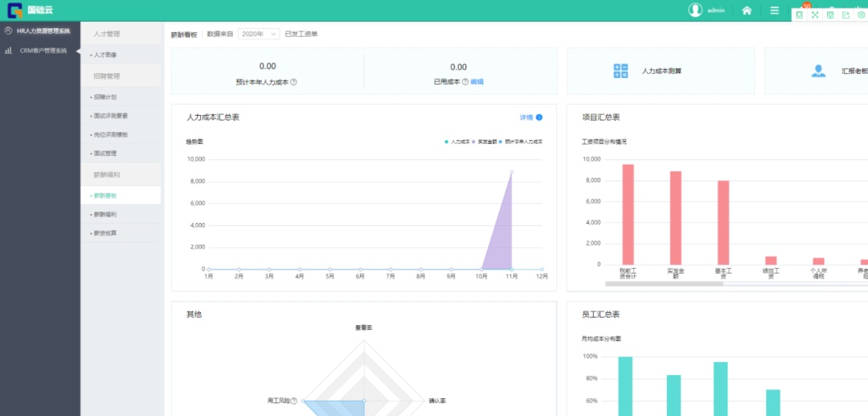
Task: Click the admin user avatar
Action: 695,10
